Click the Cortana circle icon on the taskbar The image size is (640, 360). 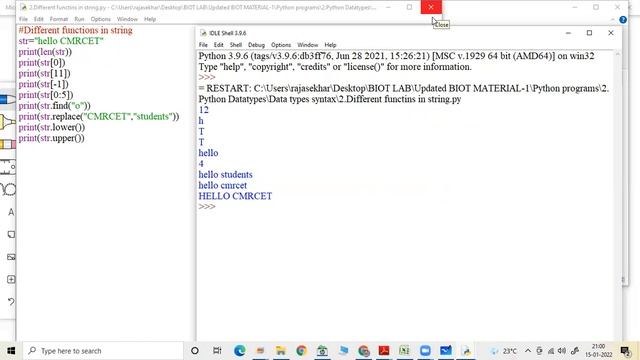pyautogui.click(x=195, y=351)
